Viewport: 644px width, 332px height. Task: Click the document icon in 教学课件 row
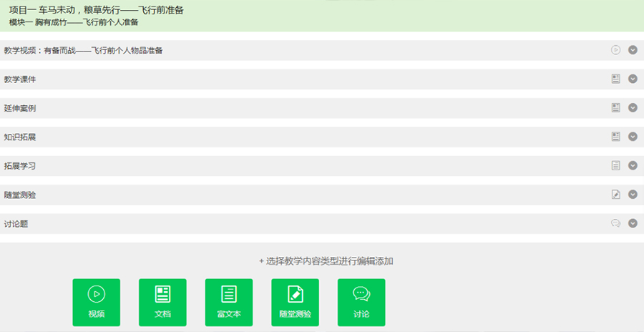coord(615,79)
